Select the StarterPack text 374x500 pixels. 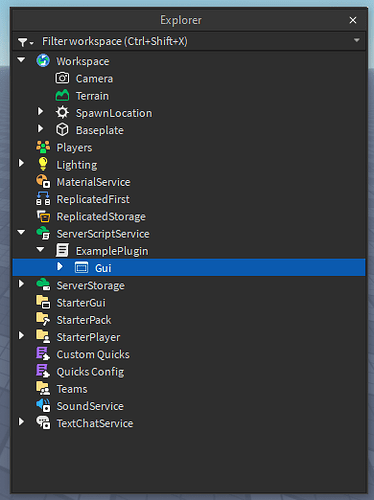84,320
